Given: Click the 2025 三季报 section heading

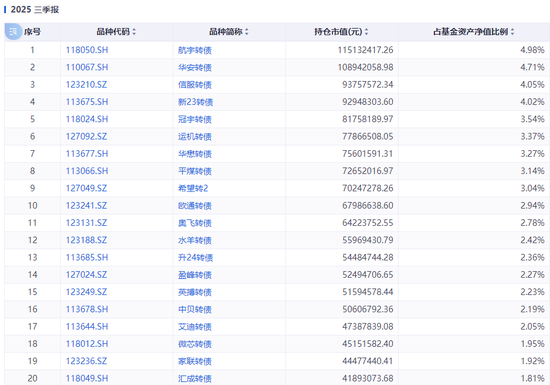Looking at the screenshot, I should pyautogui.click(x=35, y=9).
